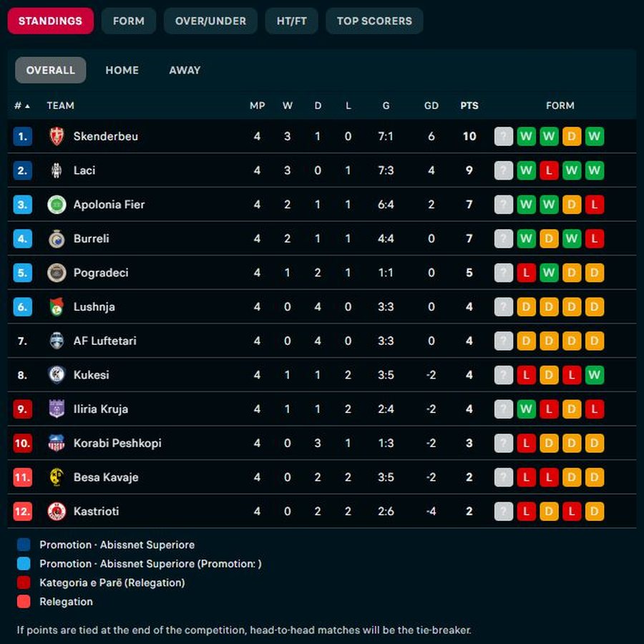
Task: Sort the table by PTS header
Action: pyautogui.click(x=469, y=106)
